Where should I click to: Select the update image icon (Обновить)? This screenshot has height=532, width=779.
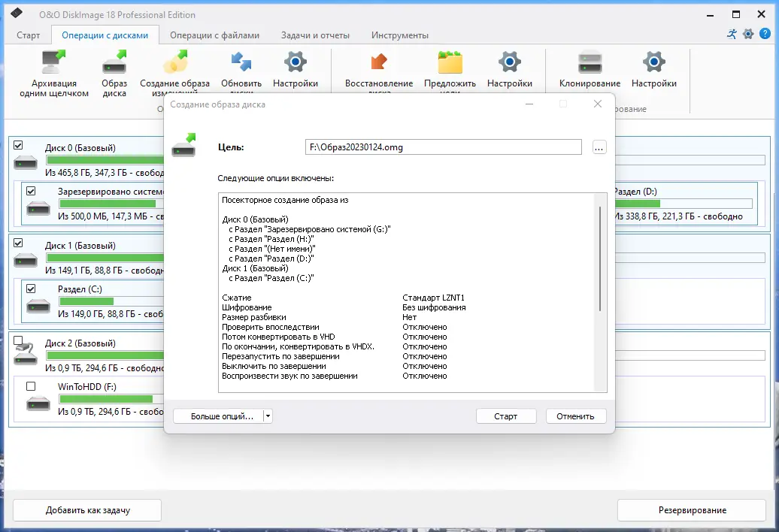(x=241, y=62)
